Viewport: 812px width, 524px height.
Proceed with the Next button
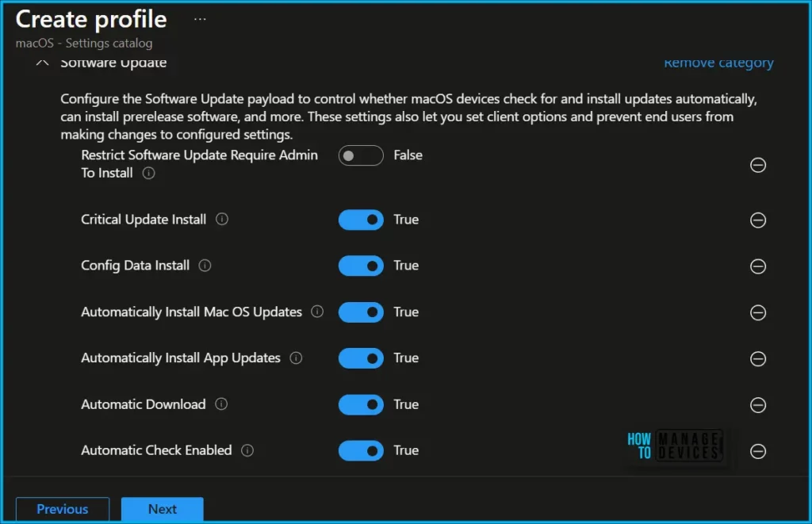click(162, 509)
